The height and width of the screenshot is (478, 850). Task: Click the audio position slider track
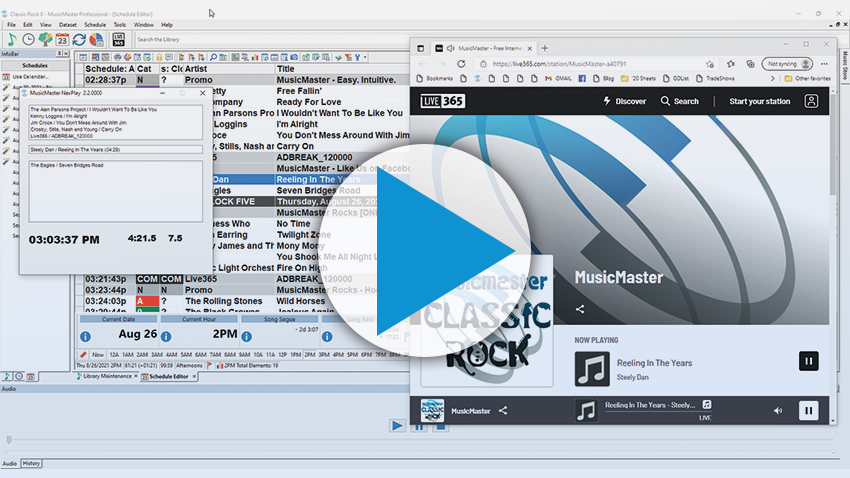(400, 440)
